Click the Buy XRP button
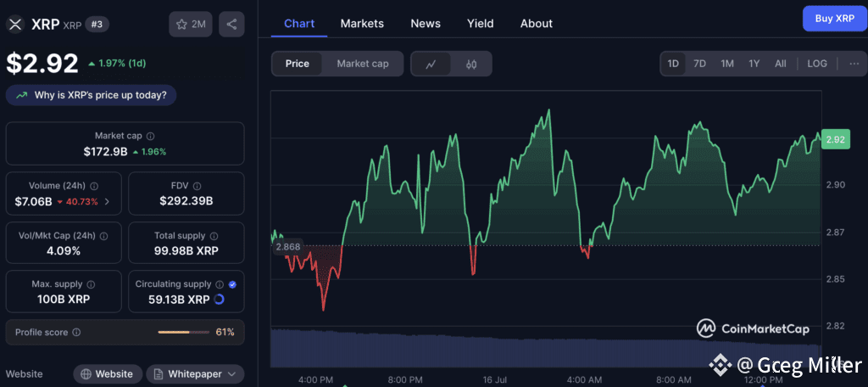 pos(834,19)
